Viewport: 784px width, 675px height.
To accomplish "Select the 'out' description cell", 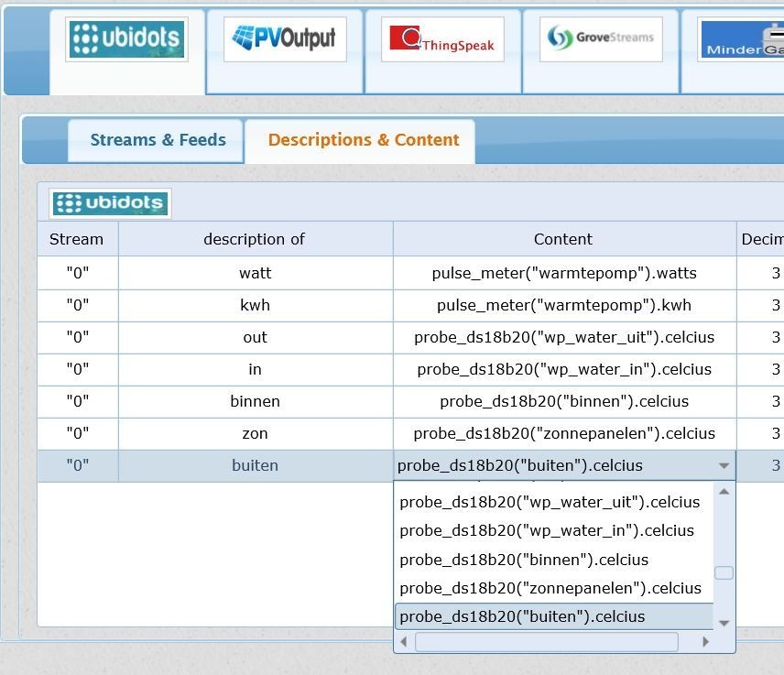I will point(256,337).
